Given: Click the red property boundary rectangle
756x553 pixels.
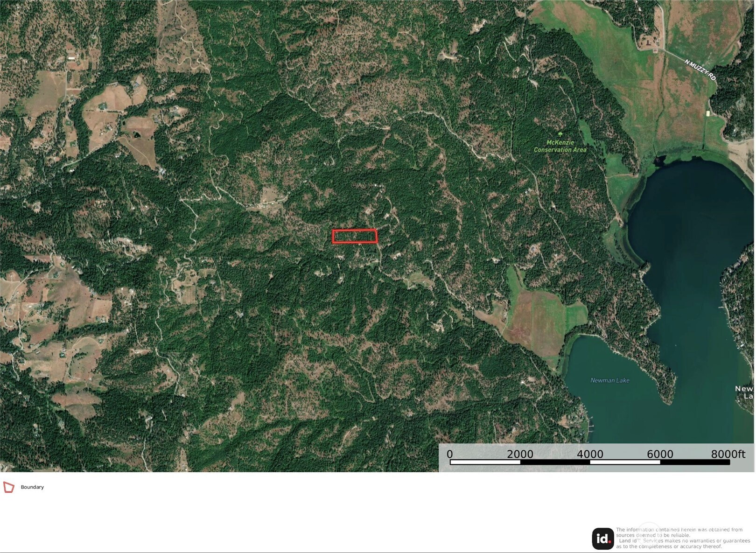Looking at the screenshot, I should (x=355, y=236).
